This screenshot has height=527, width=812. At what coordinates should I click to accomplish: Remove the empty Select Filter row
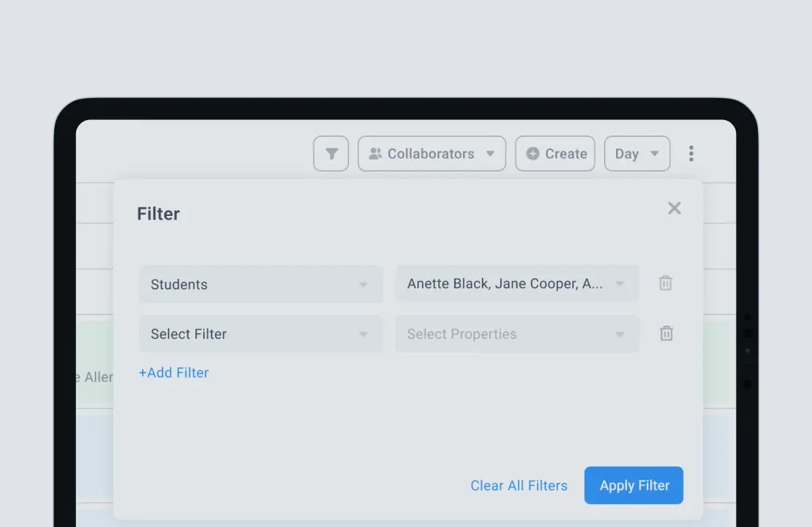666,334
